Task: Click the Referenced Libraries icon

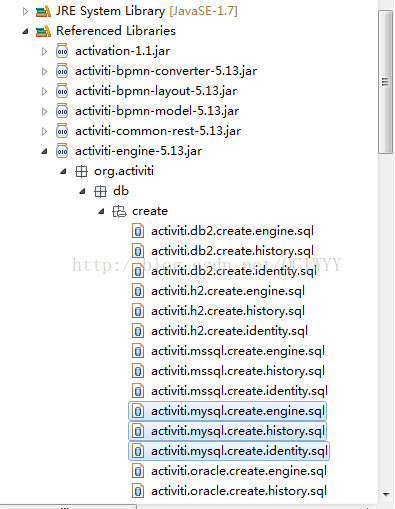Action: tap(43, 31)
